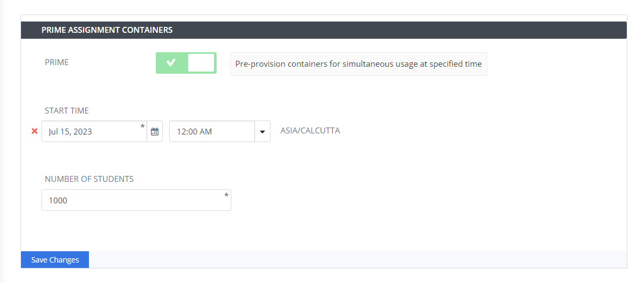Select the Prime Assignment Containers header bar
644x283 pixels.
click(x=324, y=30)
